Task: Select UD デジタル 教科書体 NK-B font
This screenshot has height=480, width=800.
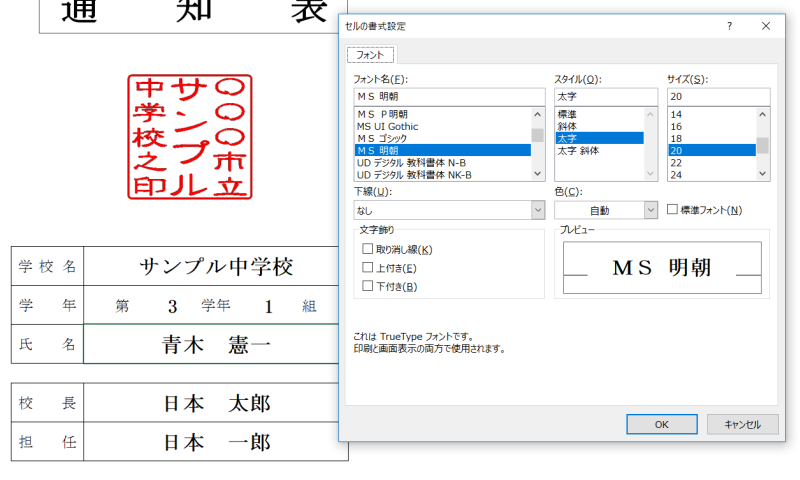Action: click(x=442, y=175)
